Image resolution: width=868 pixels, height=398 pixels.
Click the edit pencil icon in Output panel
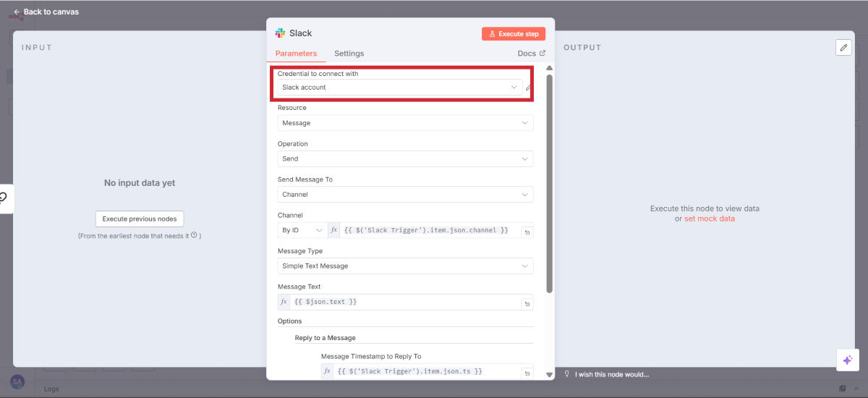[x=843, y=47]
